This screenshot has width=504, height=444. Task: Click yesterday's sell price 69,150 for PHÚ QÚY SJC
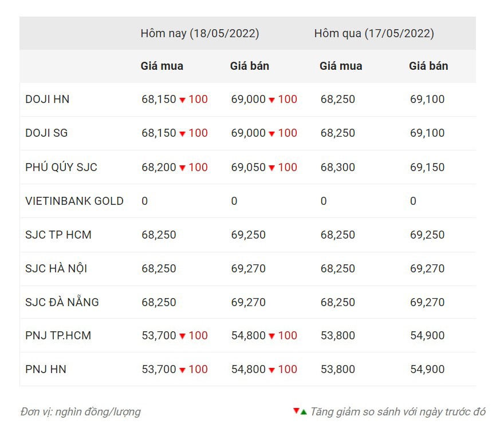427,167
